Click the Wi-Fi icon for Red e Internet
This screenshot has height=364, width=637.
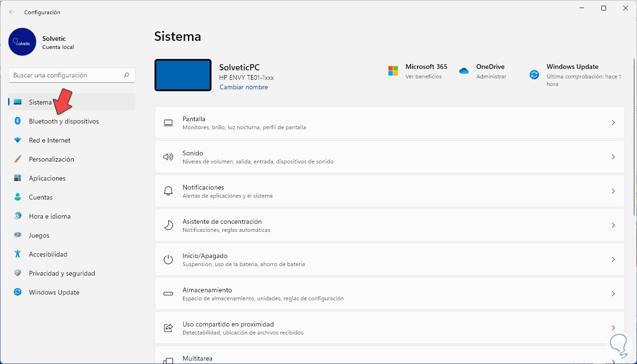click(18, 140)
